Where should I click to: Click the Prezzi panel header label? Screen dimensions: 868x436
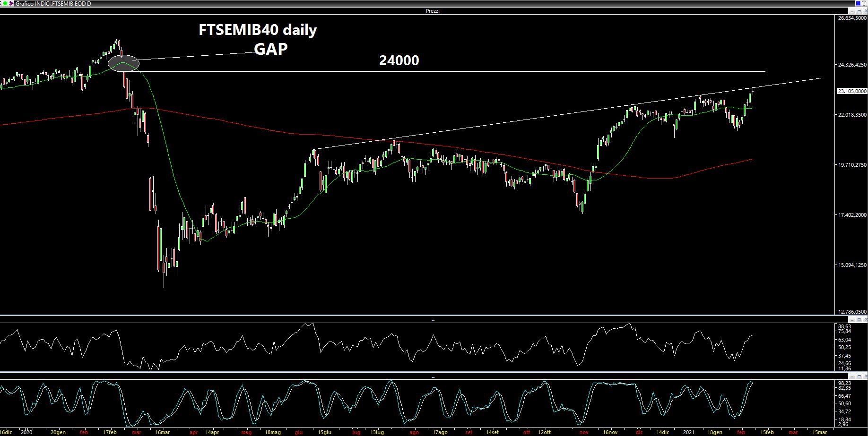(x=433, y=11)
